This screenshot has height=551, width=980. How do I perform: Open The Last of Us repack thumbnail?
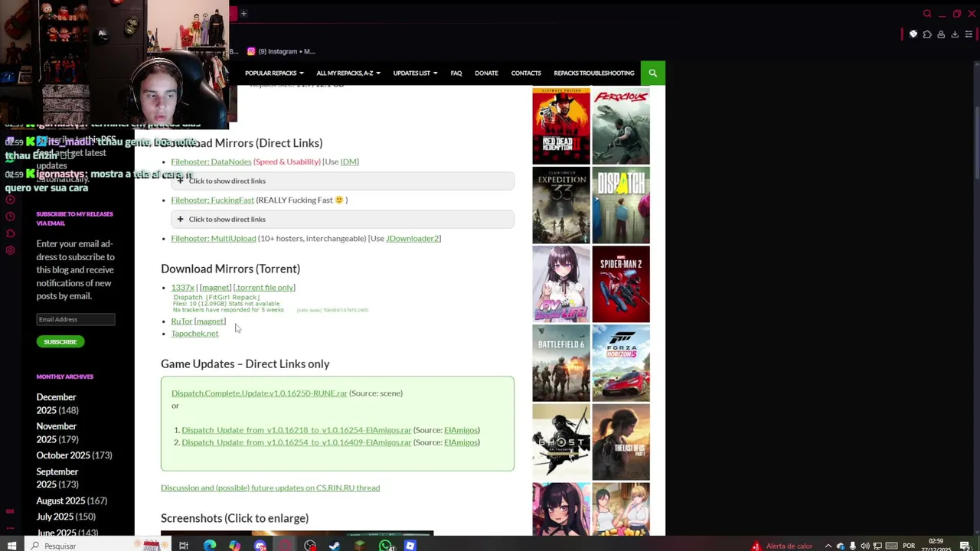point(621,442)
